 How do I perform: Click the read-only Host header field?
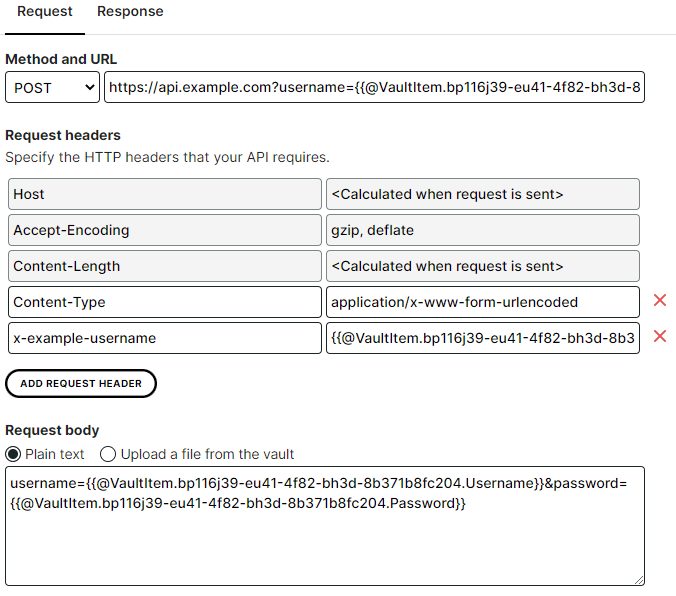[165, 194]
